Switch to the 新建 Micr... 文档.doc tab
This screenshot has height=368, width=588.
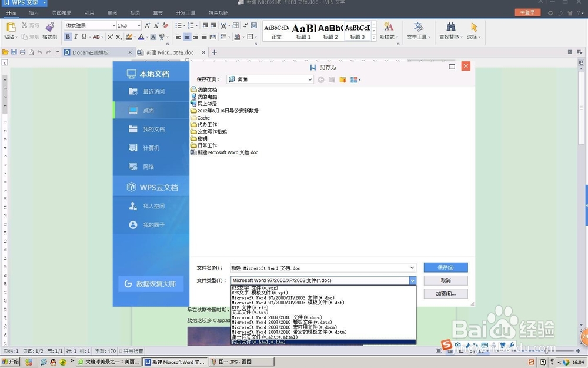pos(171,52)
